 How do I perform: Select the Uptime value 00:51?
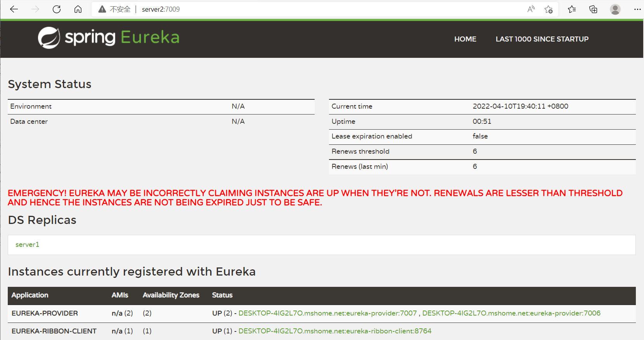click(482, 121)
